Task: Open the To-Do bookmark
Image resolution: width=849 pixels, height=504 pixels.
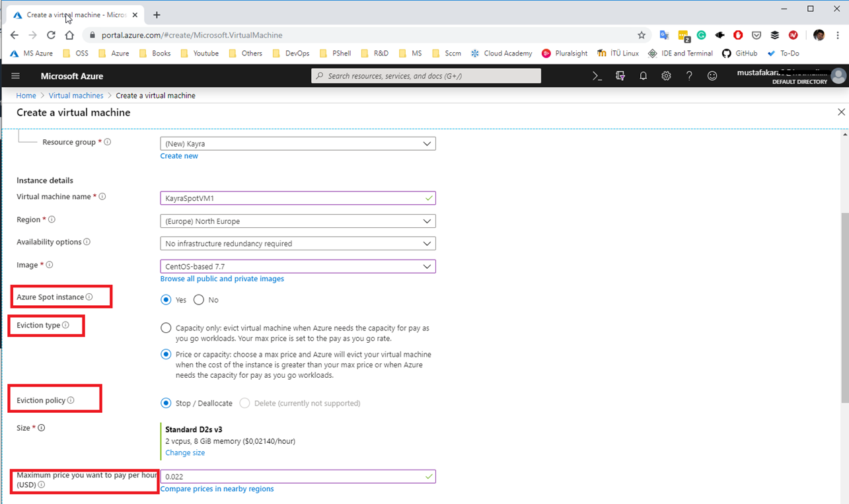Action: coord(783,54)
